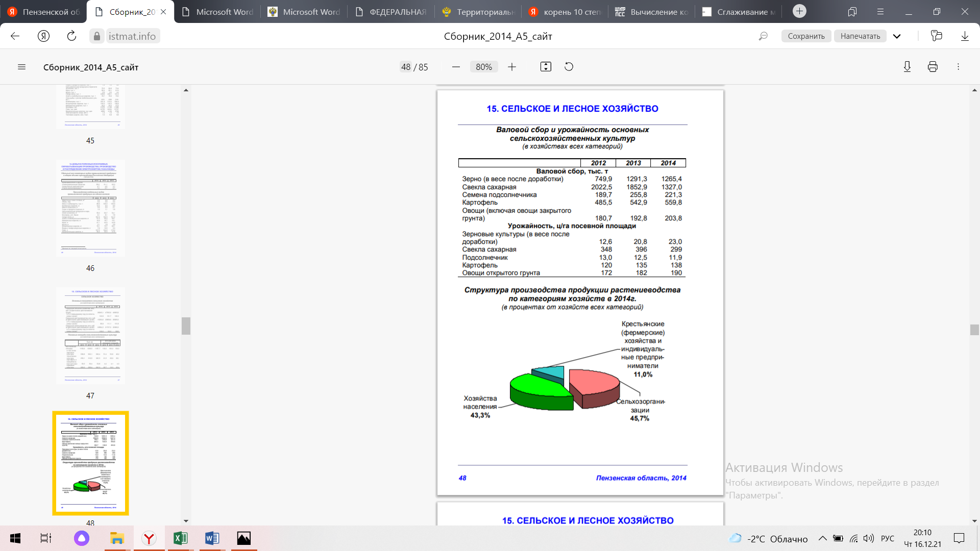The height and width of the screenshot is (551, 980).
Task: Switch to the Пензенской об tab
Action: pos(43,12)
